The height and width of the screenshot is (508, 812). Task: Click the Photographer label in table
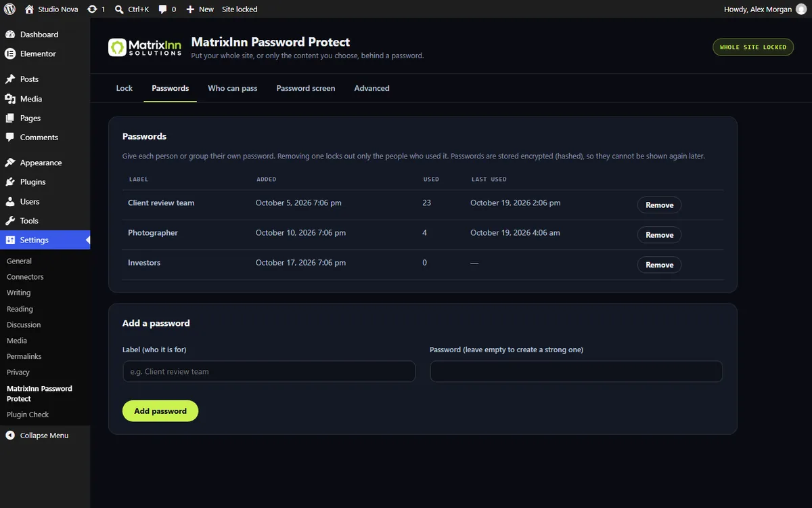coord(153,233)
